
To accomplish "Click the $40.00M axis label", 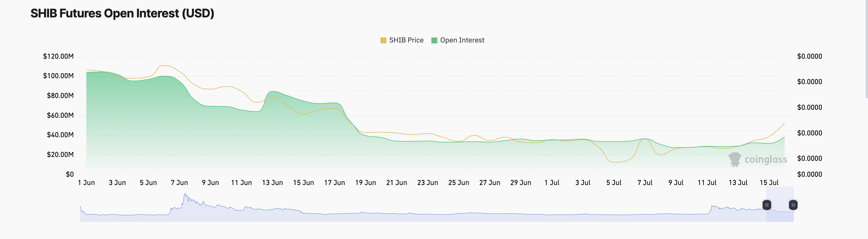I will click(x=60, y=135).
